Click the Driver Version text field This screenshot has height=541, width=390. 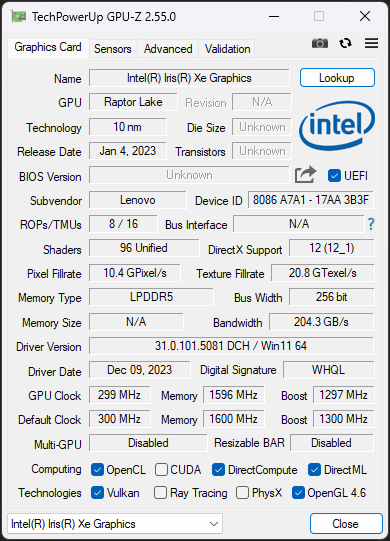coord(231,346)
